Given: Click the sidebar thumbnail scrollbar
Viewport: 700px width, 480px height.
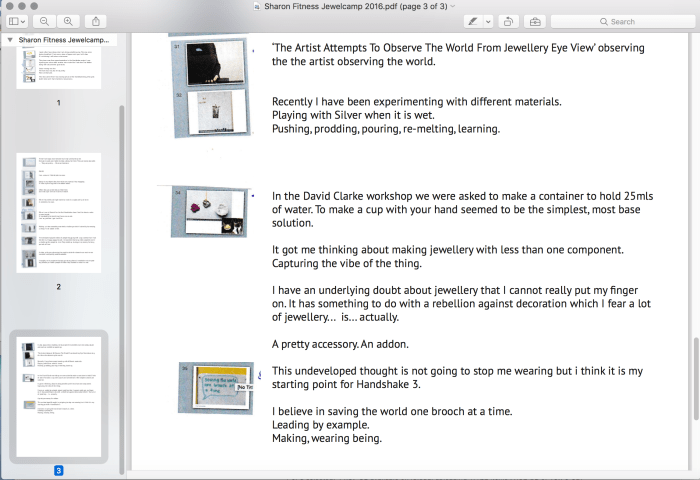Looking at the screenshot, I should tap(122, 280).
